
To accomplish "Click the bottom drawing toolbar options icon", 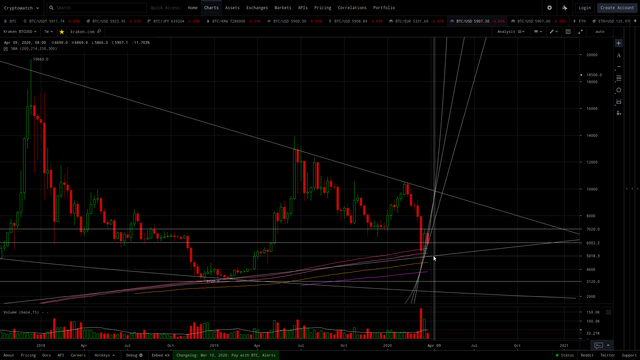I will (x=619, y=113).
